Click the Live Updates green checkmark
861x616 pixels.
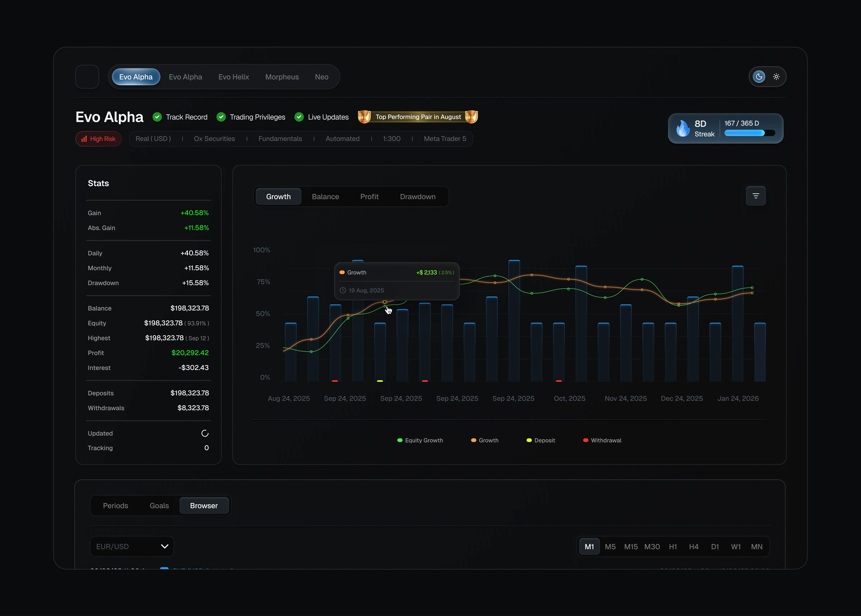point(299,117)
